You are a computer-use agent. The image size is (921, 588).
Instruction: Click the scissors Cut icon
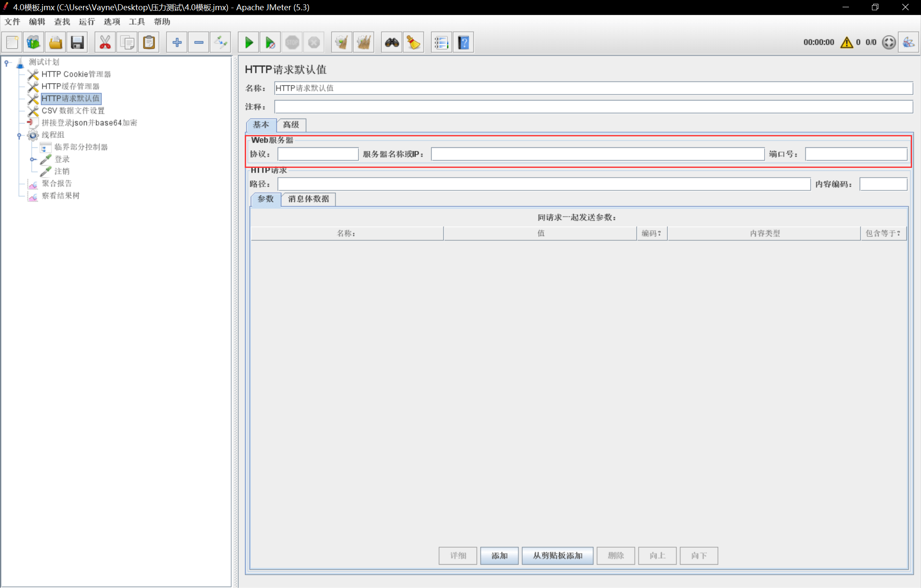pos(105,42)
